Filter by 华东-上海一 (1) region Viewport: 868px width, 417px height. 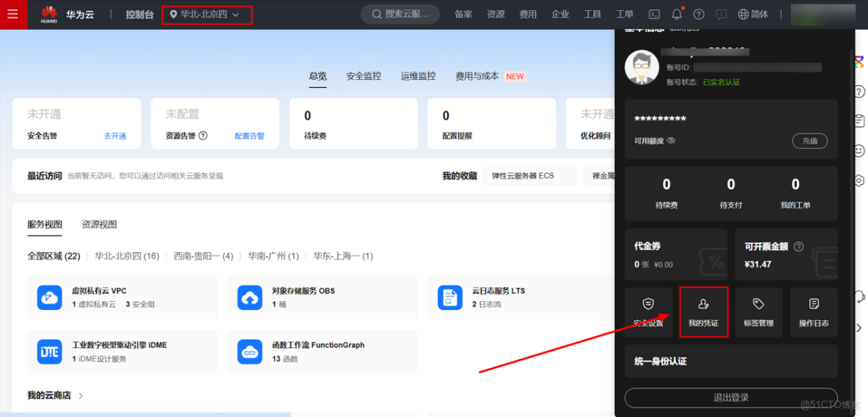click(x=343, y=256)
